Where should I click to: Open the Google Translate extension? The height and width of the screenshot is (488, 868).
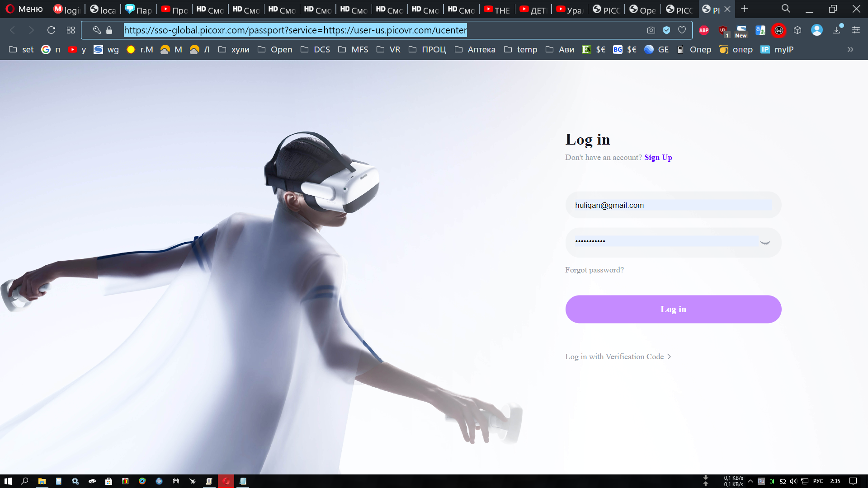pos(760,30)
